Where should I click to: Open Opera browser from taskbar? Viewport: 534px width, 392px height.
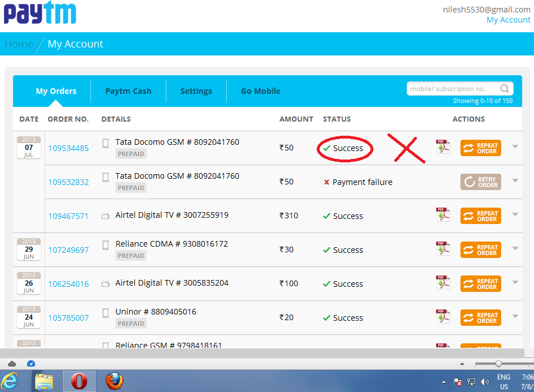[79, 381]
